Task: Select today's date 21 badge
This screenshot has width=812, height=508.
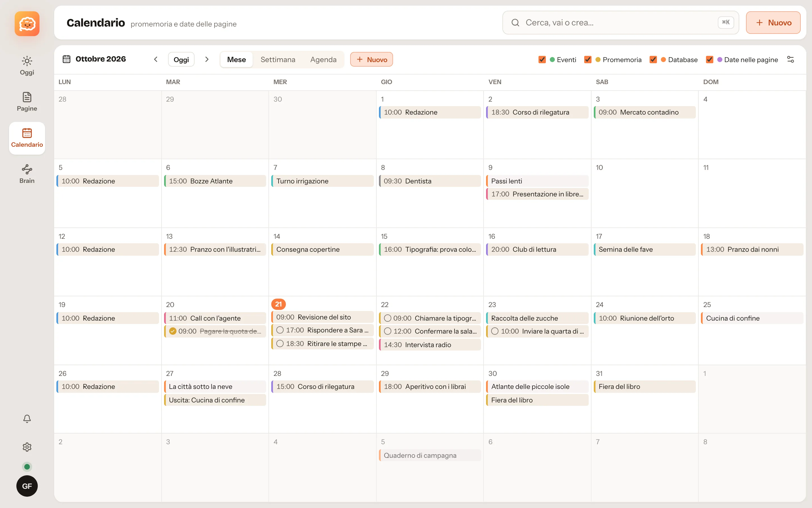Action: point(278,305)
